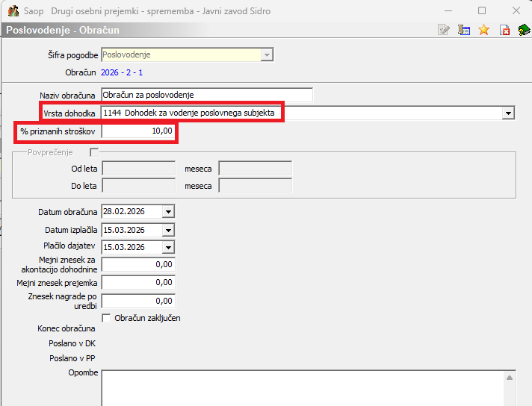Click the document with red X icon
This screenshot has height=406, width=532.
[x=504, y=30]
